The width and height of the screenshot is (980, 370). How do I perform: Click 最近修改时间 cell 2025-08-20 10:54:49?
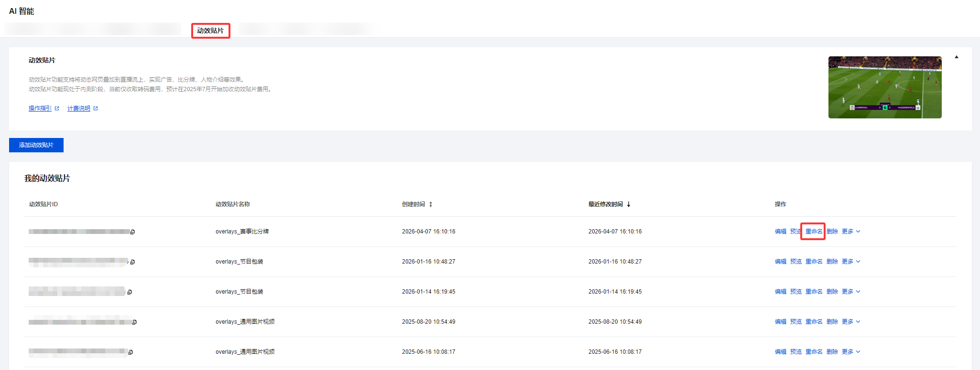pyautogui.click(x=615, y=322)
